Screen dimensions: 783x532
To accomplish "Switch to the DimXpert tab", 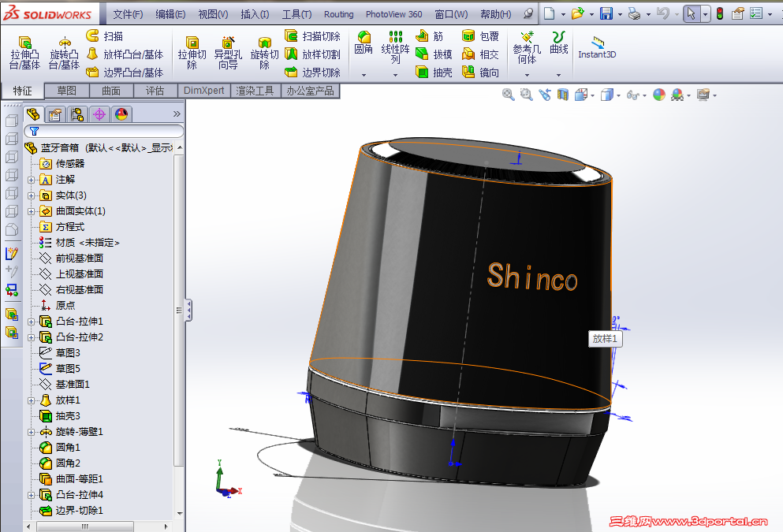I will click(203, 91).
